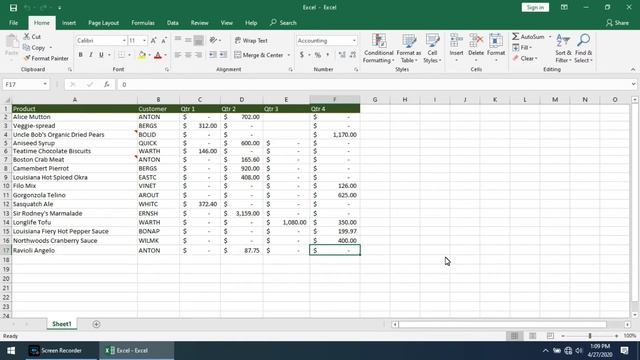Apply Accounting format with the dollar icon
The height and width of the screenshot is (360, 640).
[x=302, y=55]
